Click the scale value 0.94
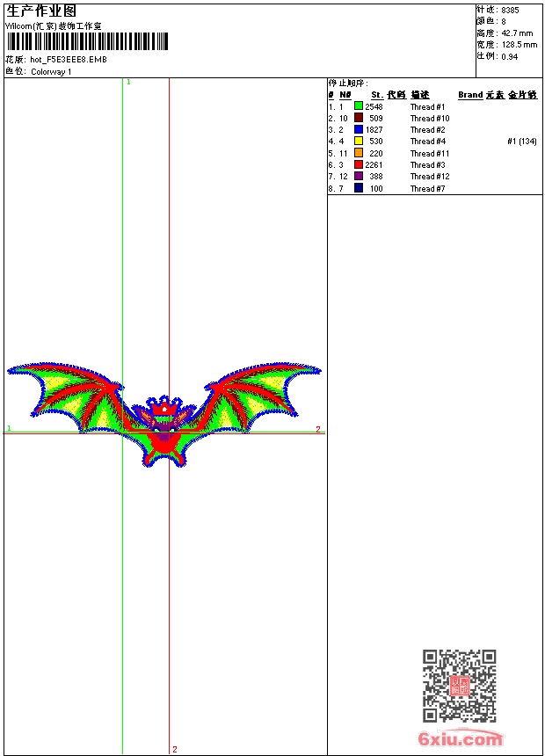 [x=510, y=57]
